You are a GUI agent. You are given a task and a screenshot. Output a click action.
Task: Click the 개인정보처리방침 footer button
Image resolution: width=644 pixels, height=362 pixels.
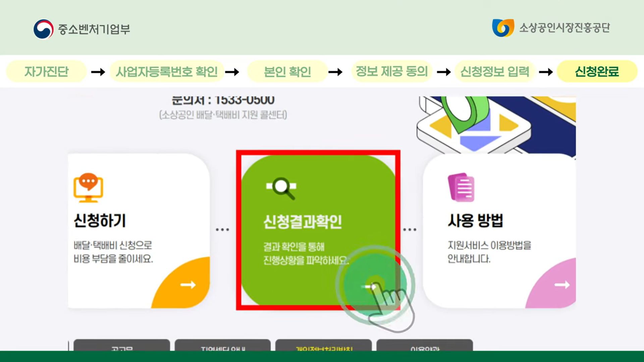coord(324,346)
